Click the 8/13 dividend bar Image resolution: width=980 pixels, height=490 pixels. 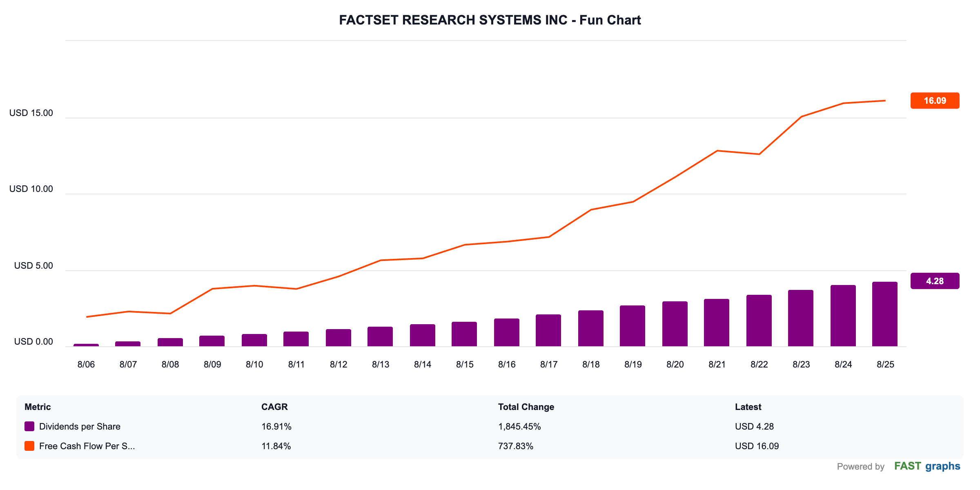(380, 336)
